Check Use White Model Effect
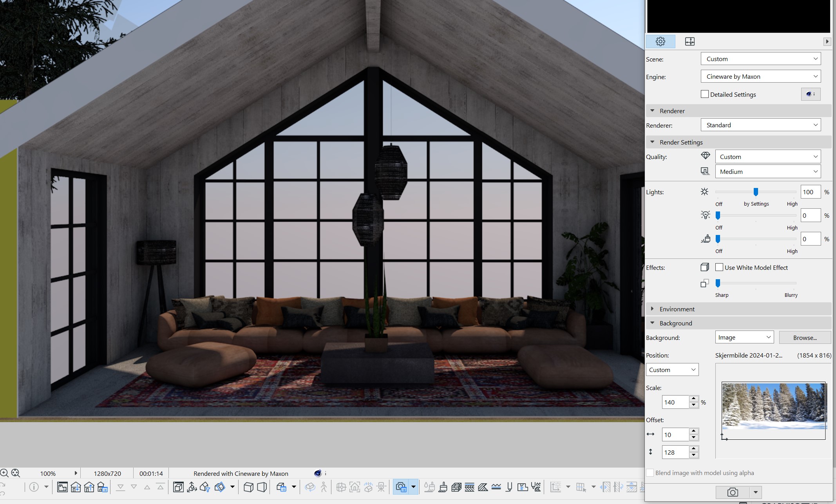This screenshot has width=836, height=504. pyautogui.click(x=719, y=267)
